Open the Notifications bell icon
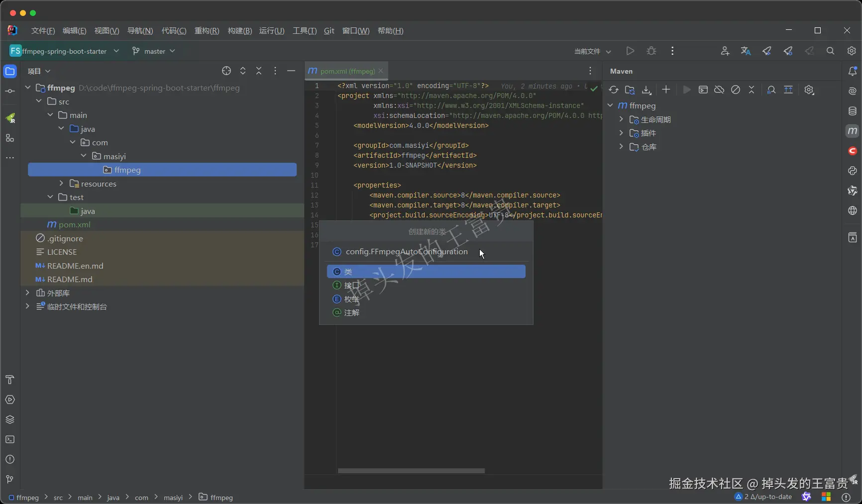This screenshot has height=504, width=862. (852, 72)
